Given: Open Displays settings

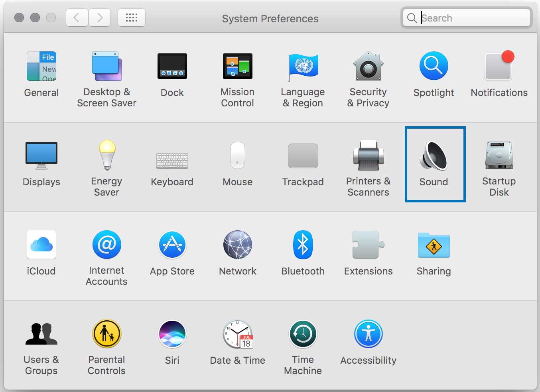Looking at the screenshot, I should pyautogui.click(x=41, y=164).
